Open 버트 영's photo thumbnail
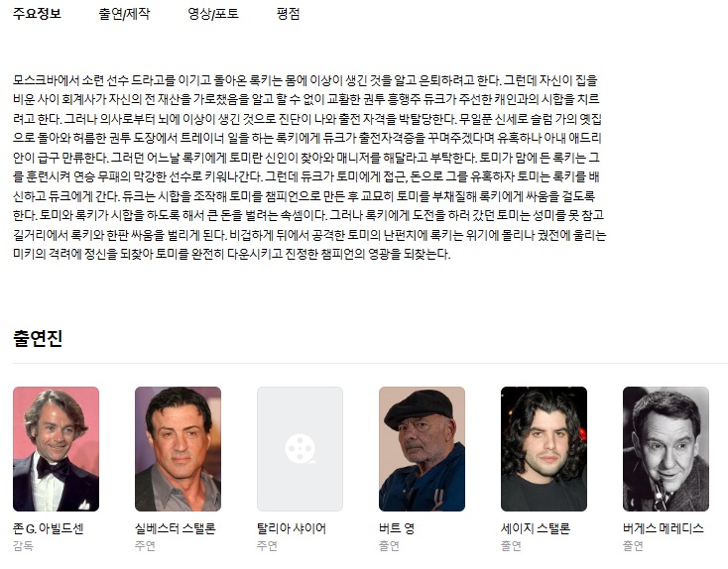 point(423,449)
